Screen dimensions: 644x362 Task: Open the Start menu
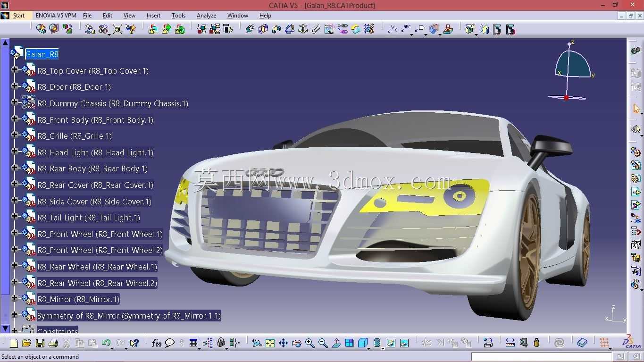coord(19,16)
